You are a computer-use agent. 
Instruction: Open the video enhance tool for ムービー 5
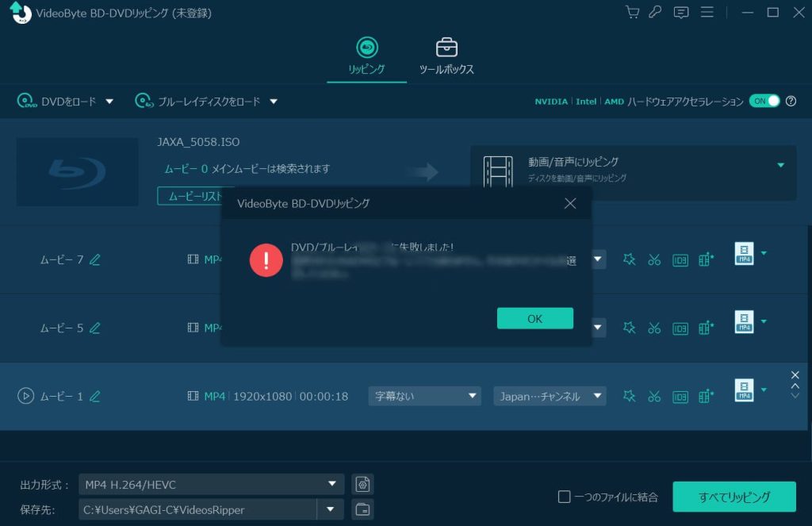[706, 328]
